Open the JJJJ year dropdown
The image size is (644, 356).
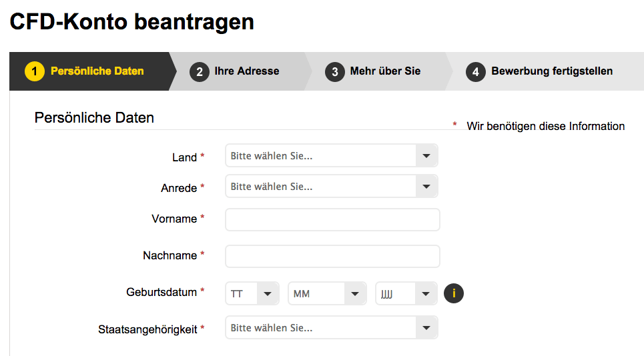406,293
